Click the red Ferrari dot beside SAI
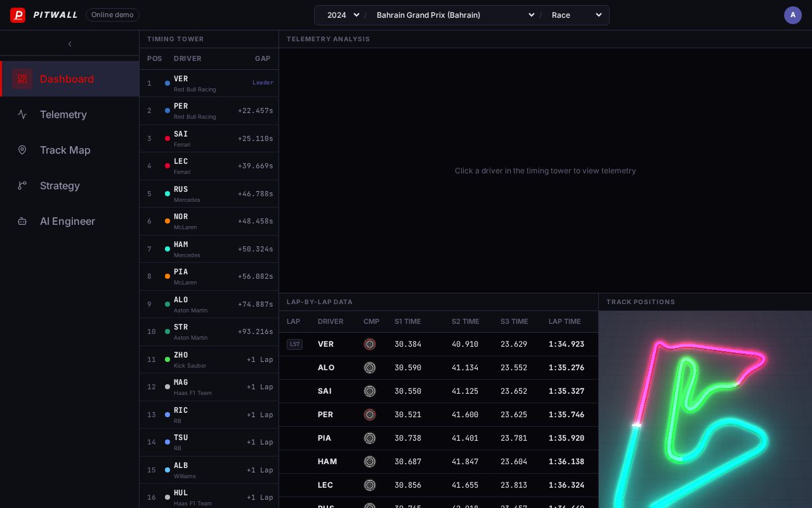 click(167, 138)
